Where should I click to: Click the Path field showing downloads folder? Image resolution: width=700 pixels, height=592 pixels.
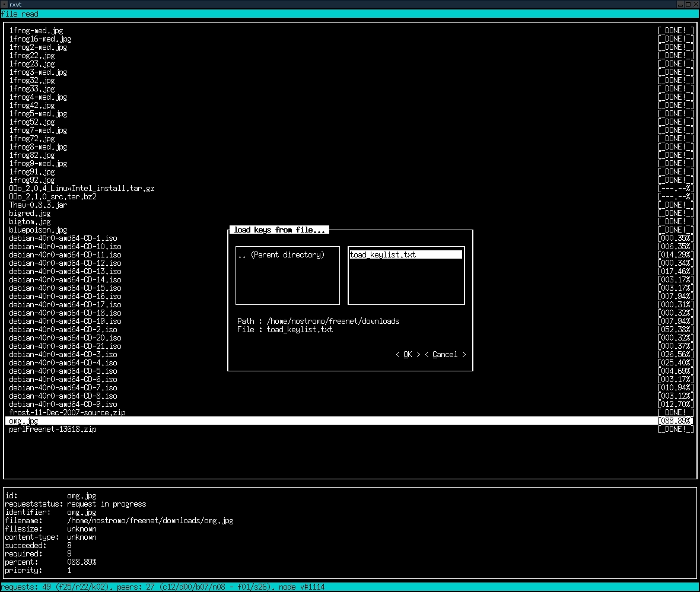click(332, 322)
